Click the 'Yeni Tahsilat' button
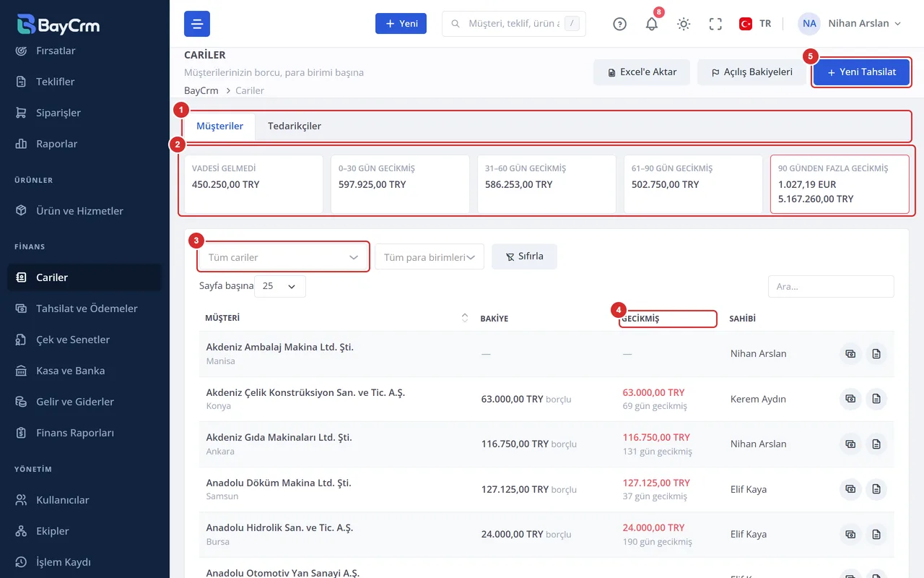This screenshot has height=578, width=924. click(x=862, y=72)
